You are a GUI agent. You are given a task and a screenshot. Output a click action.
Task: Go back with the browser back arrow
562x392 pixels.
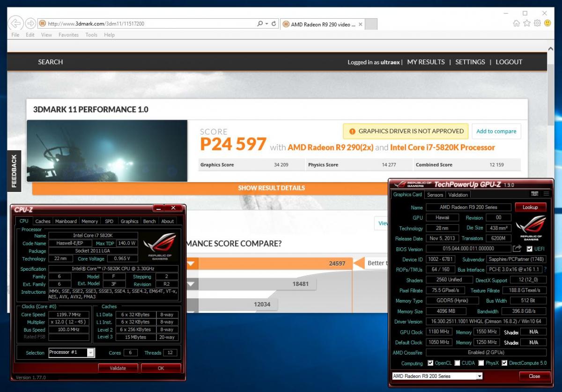pos(16,23)
